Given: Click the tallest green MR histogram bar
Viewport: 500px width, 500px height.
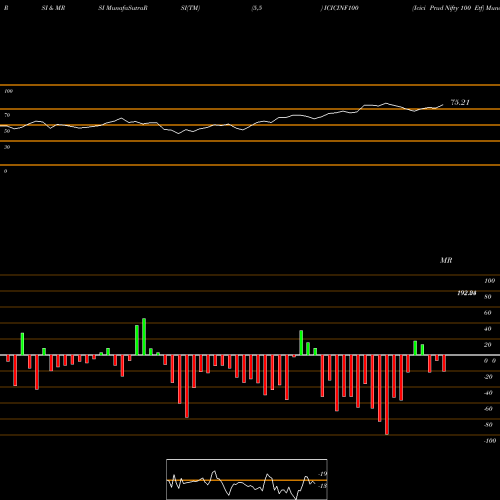Looking at the screenshot, I should click(144, 337).
